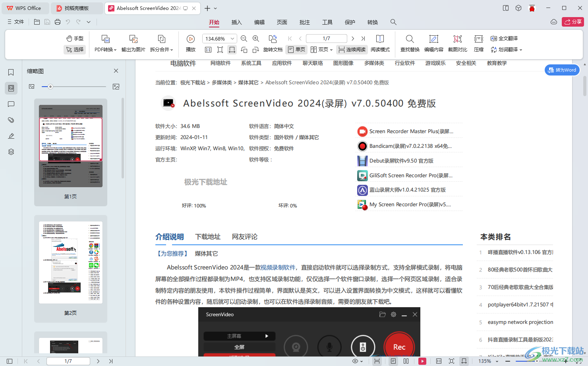The width and height of the screenshot is (588, 366).
Task: Click the Find and Replace tool
Action: [x=410, y=43]
